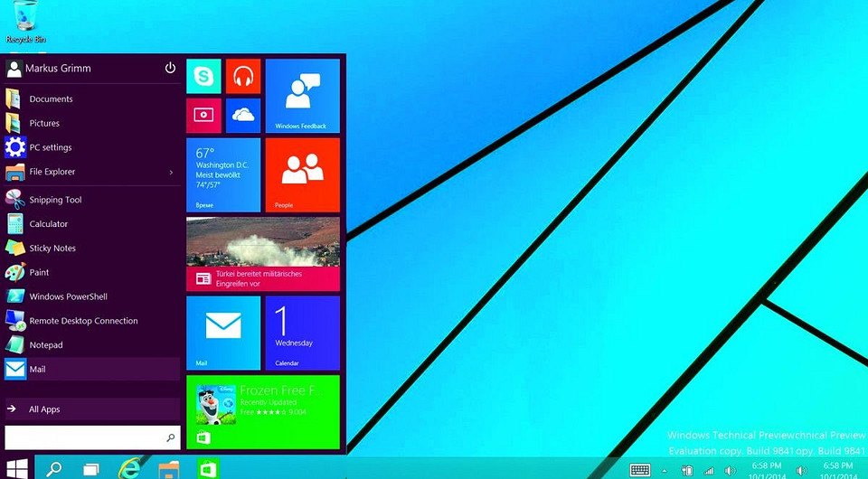Select the highlighted Mail entry in app list

pos(92,369)
